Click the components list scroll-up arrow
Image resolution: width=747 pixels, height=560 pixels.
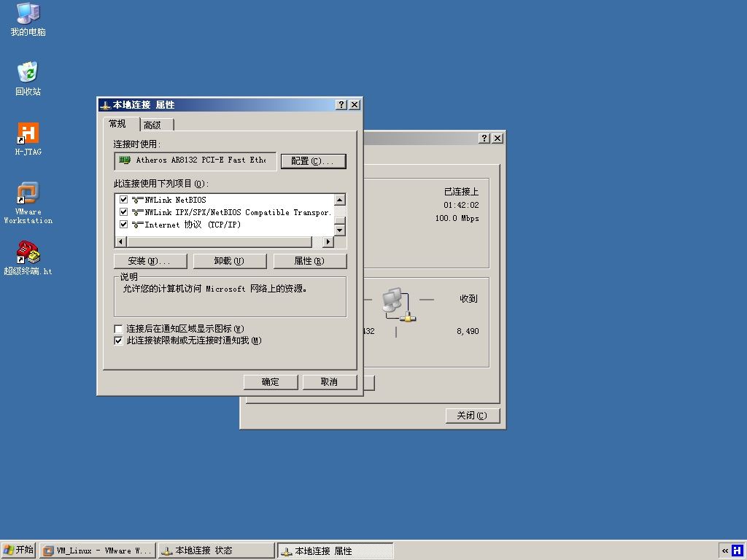point(340,200)
